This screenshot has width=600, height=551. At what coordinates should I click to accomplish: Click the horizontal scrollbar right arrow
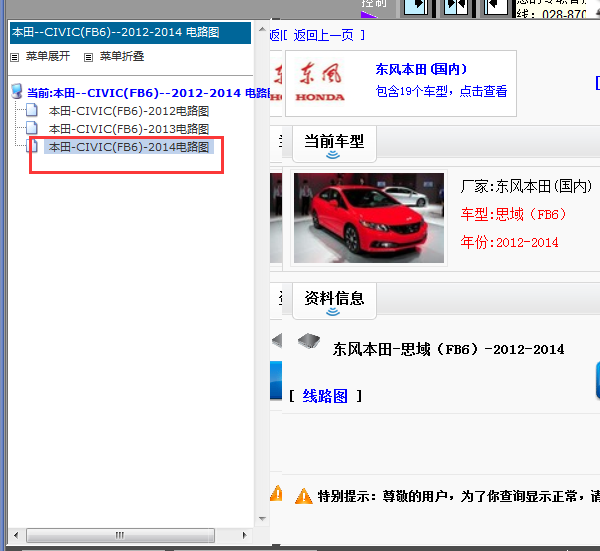[244, 535]
